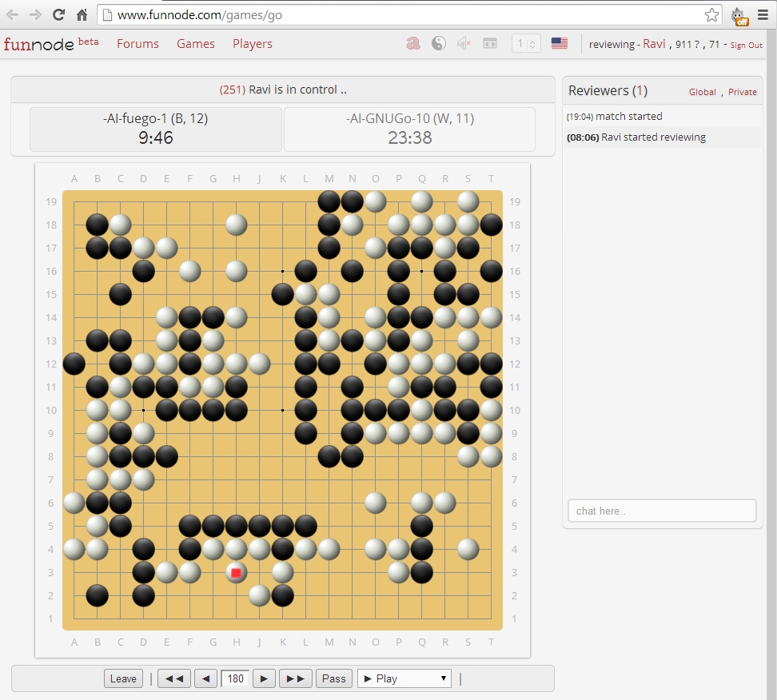Click the yin-yang theme icon
Screen dimensions: 777x700
[438, 44]
